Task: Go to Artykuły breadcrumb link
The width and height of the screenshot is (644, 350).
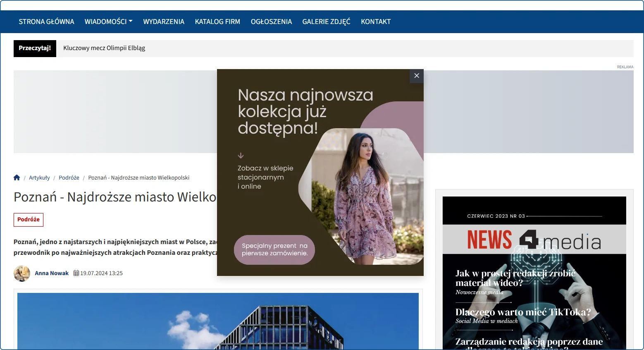Action: click(x=39, y=177)
